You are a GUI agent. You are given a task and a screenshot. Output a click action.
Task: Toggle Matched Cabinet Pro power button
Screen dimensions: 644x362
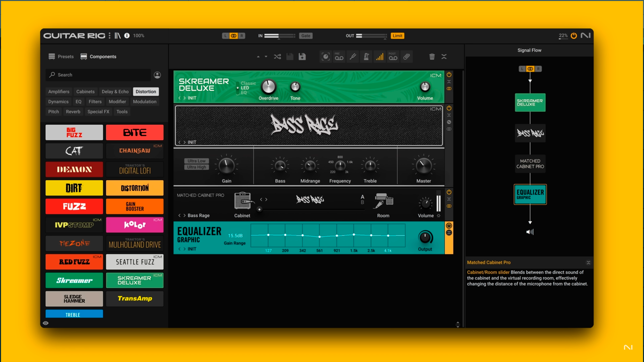pos(449,192)
